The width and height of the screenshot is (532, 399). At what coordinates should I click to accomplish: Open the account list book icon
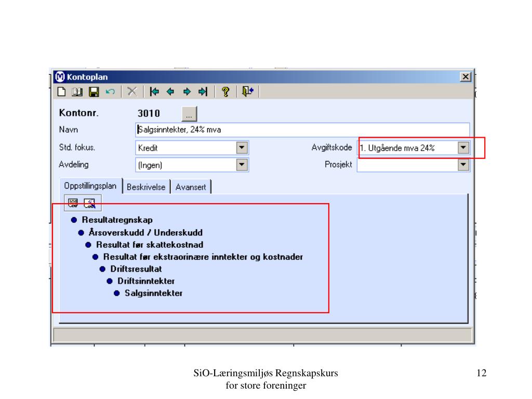point(77,92)
